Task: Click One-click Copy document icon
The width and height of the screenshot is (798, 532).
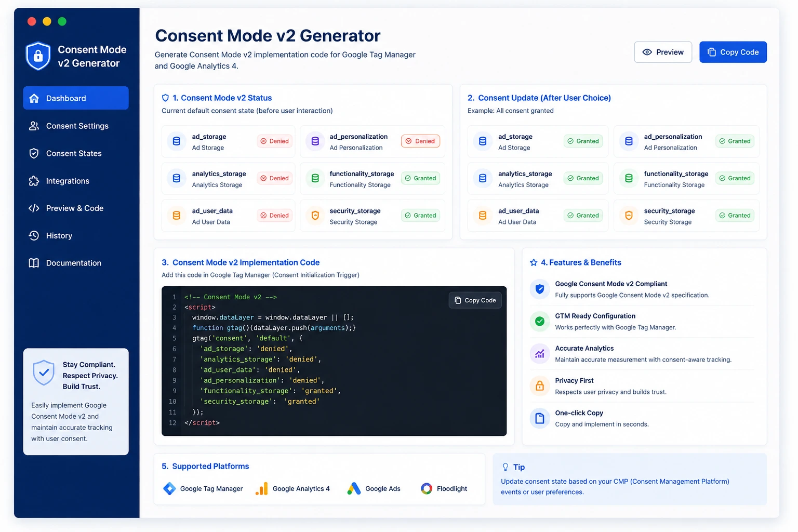Action: [540, 418]
